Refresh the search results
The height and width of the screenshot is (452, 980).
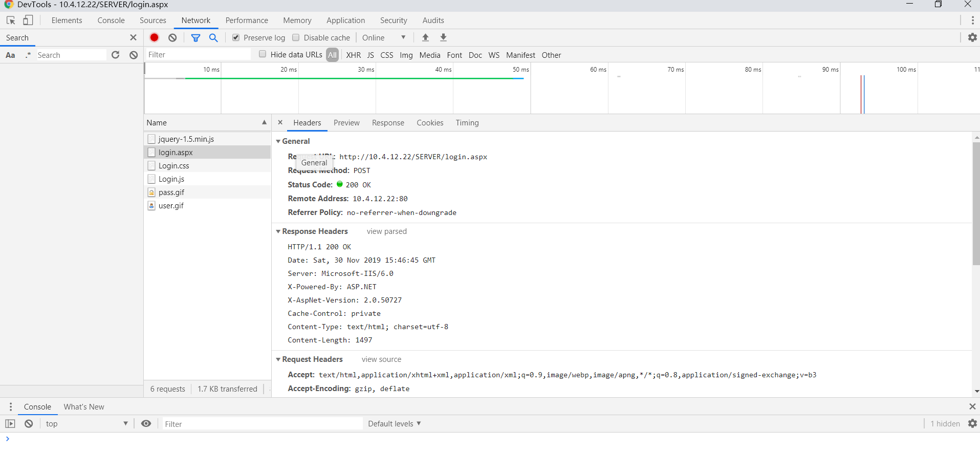[116, 55]
